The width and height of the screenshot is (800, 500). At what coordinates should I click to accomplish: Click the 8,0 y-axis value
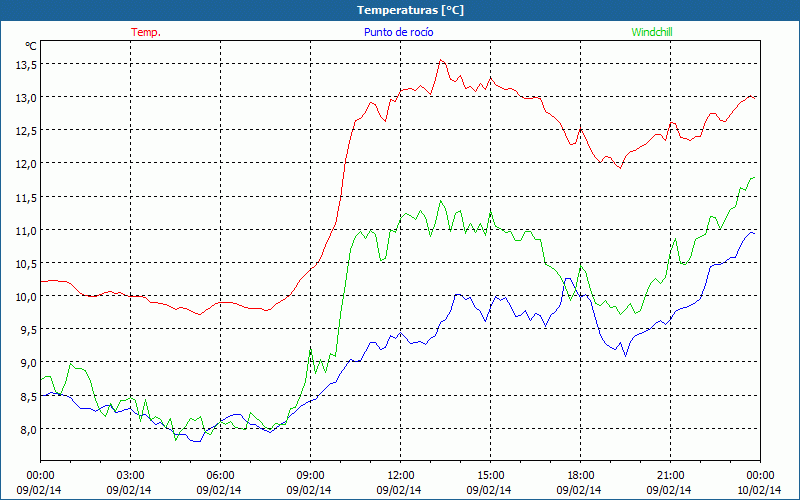point(28,429)
